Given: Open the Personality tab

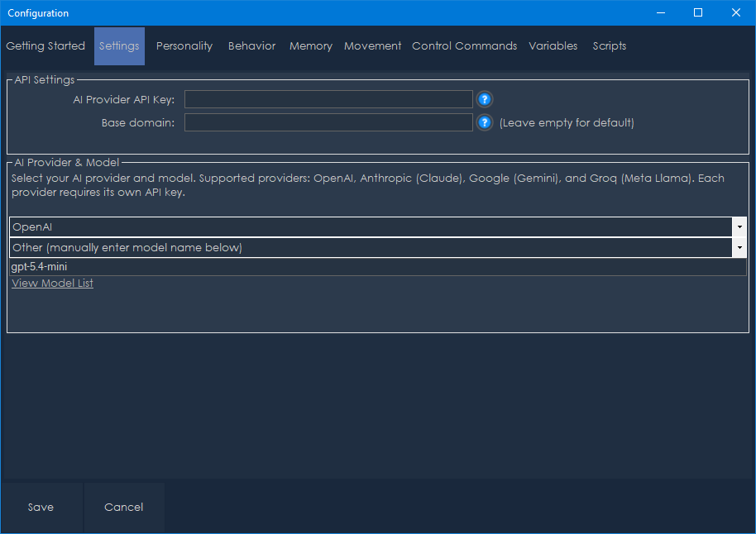Looking at the screenshot, I should (x=184, y=46).
